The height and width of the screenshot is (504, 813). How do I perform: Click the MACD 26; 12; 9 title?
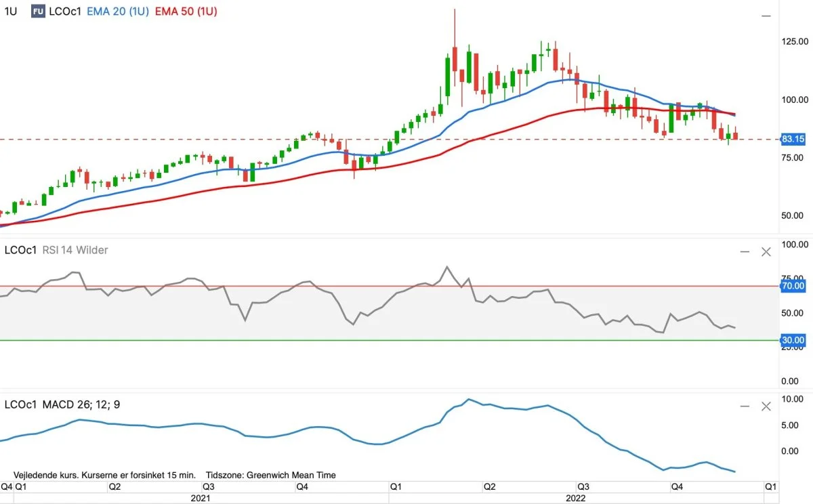tap(81, 404)
